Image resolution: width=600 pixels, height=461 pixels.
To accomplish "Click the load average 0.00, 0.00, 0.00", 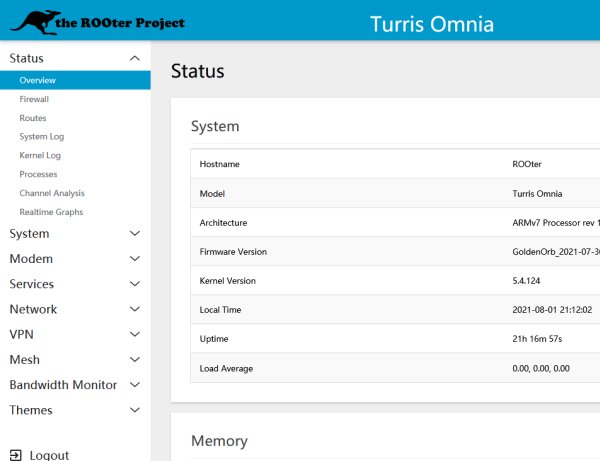I will coord(541,368).
